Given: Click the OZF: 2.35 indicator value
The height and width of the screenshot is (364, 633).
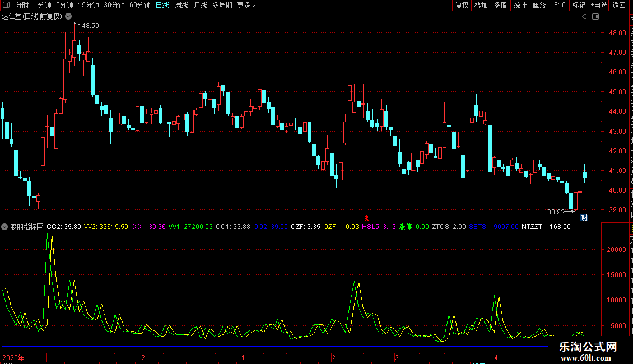Looking at the screenshot, I should pos(305,227).
